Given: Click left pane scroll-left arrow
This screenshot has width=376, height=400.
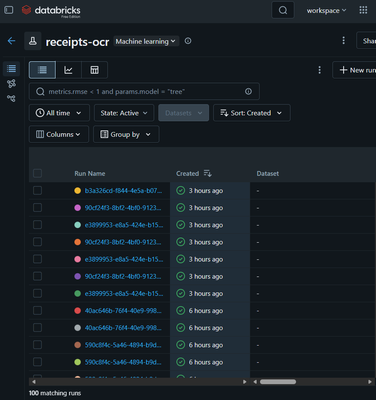Looking at the screenshot, I should click(34, 382).
